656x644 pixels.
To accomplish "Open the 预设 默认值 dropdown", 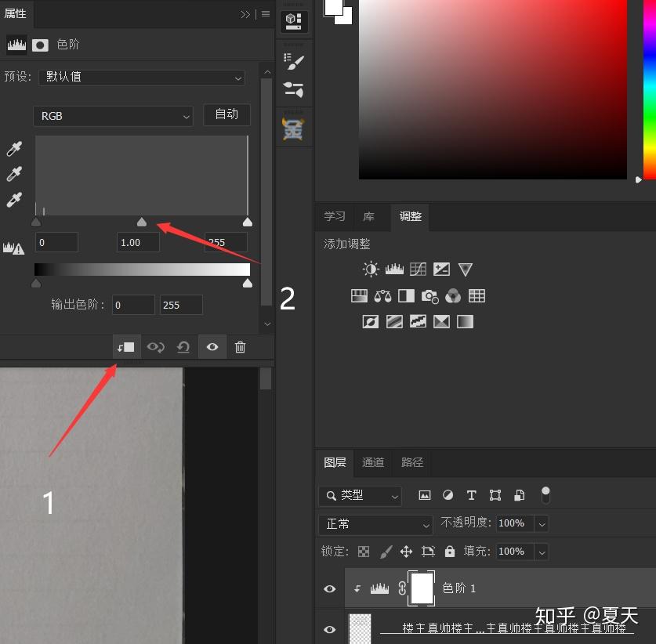I will (142, 78).
